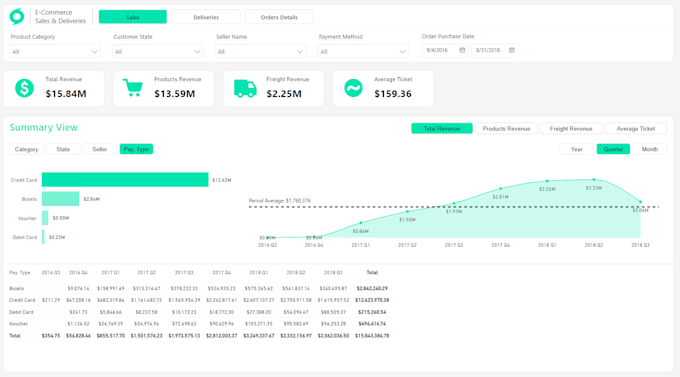Click the Credit Card bar in chart
Viewport: 680px width, 377px height.
click(125, 180)
